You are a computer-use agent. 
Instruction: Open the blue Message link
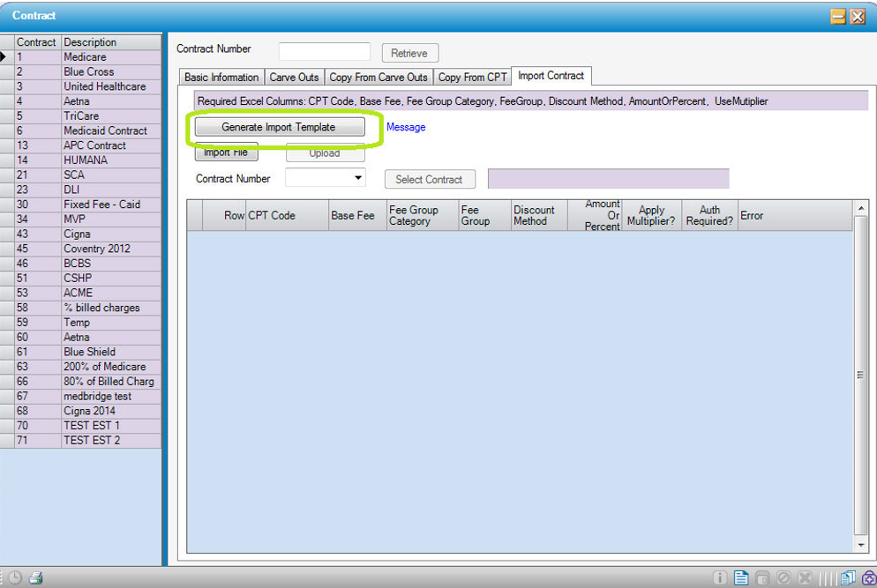pyautogui.click(x=406, y=127)
